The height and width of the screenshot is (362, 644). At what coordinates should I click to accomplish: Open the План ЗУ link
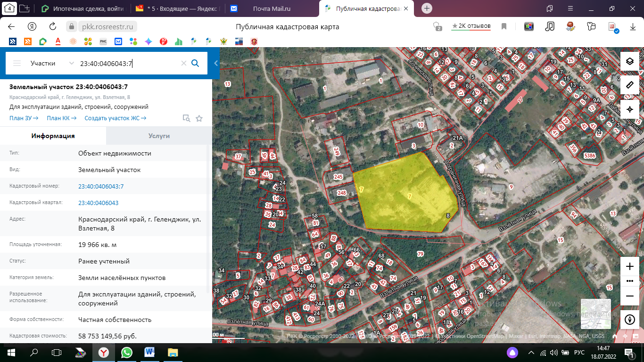[x=24, y=118]
